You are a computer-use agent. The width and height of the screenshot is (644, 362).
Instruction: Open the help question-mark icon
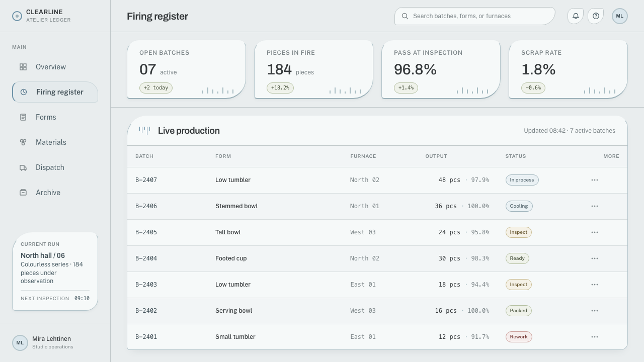(596, 16)
